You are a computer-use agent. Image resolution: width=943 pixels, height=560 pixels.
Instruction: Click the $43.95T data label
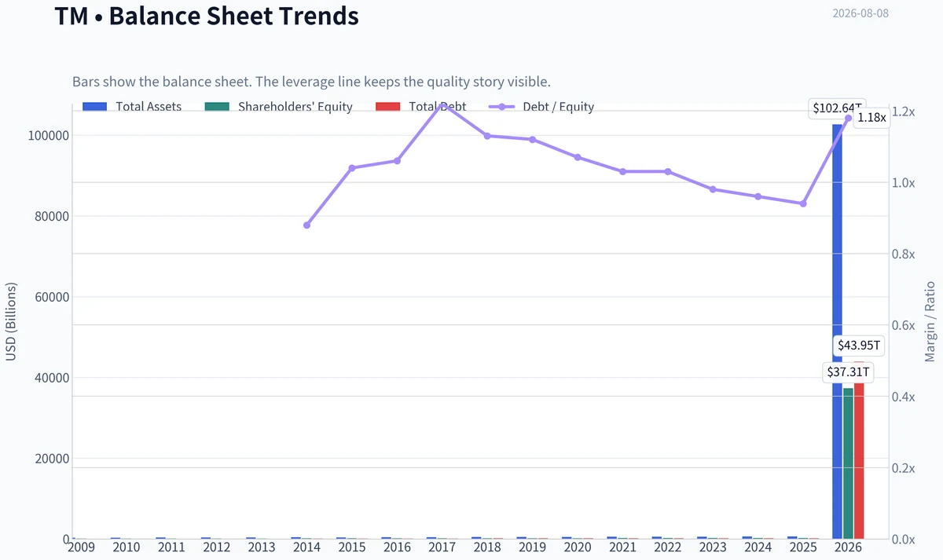[x=859, y=346]
